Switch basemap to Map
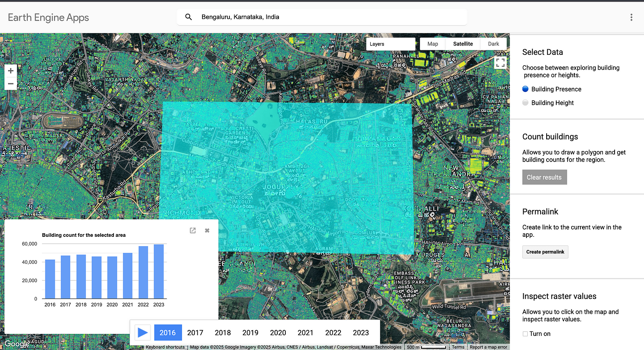 (433, 44)
